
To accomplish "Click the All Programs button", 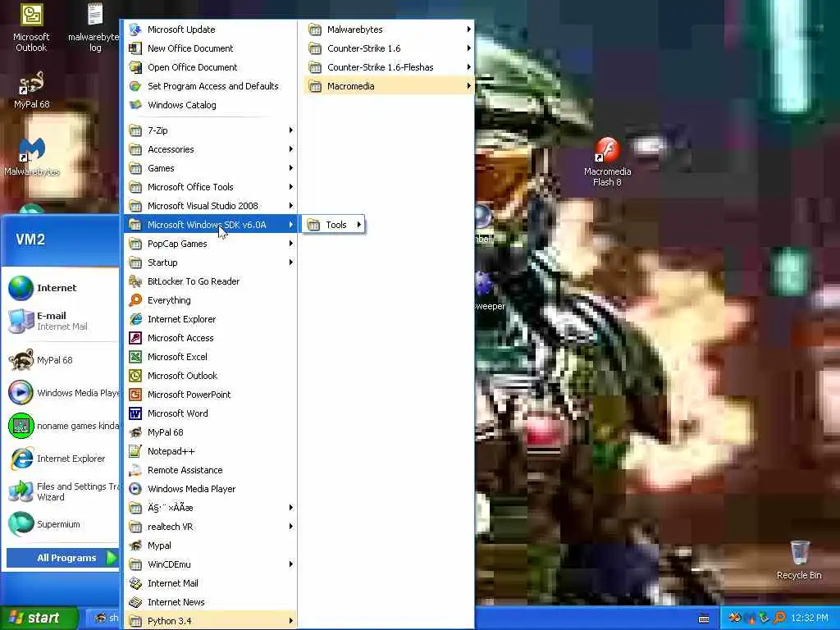I will (x=62, y=558).
